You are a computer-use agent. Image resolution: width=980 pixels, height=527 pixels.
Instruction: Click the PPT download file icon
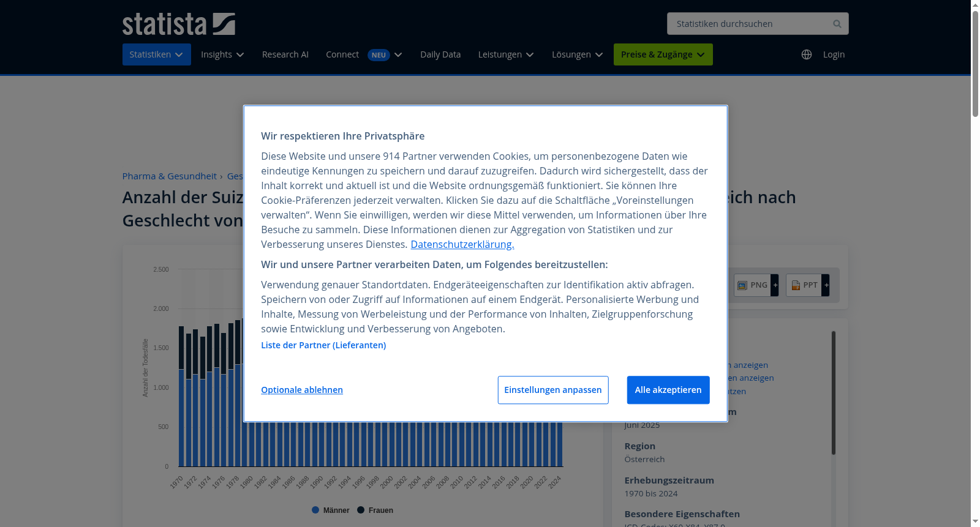(x=796, y=285)
